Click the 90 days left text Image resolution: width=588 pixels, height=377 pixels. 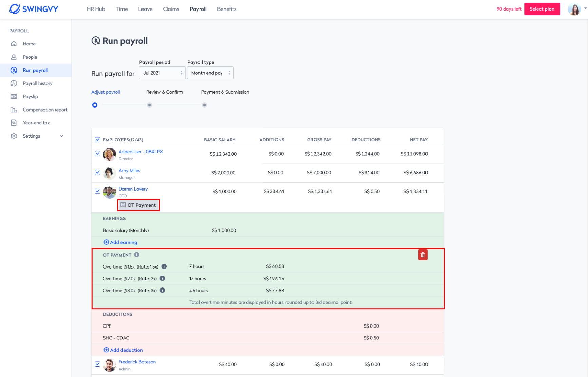[509, 9]
